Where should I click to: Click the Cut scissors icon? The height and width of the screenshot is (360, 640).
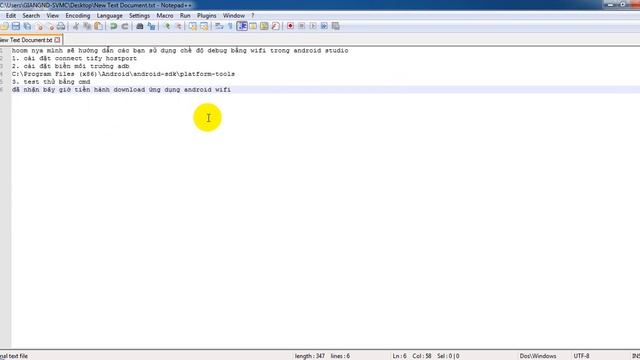76,26
